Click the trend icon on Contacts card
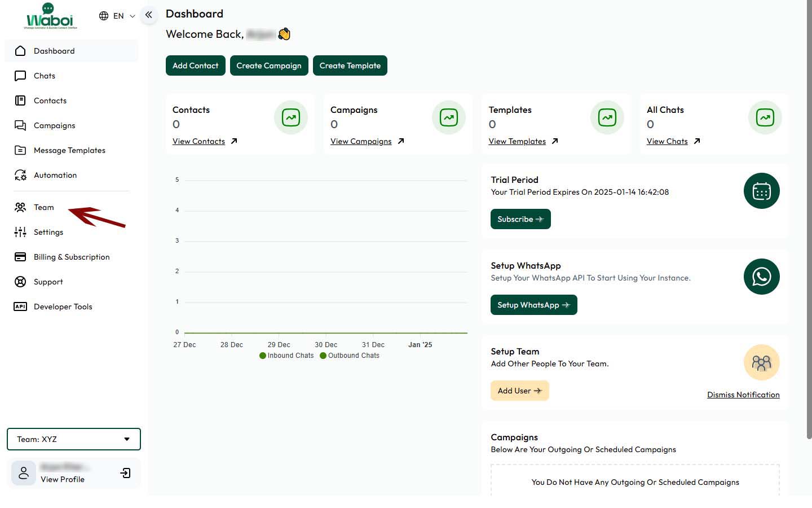The image size is (812, 508). pos(291,117)
